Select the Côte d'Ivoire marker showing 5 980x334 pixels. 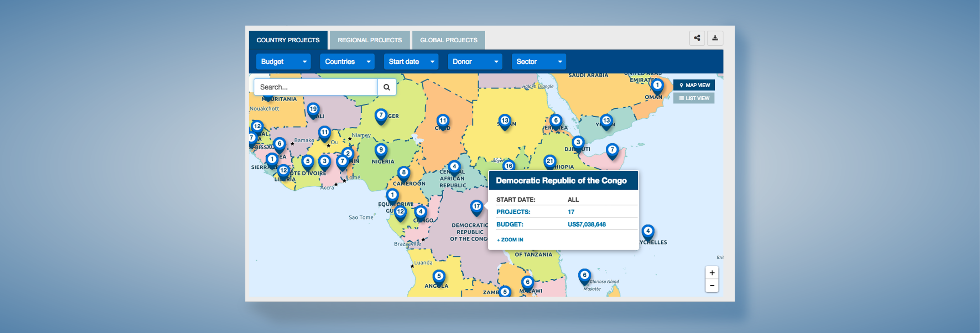coord(308,163)
